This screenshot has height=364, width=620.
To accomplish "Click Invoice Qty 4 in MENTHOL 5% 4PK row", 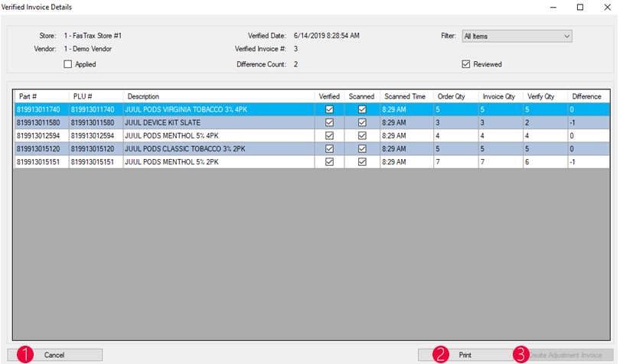I will (x=501, y=135).
